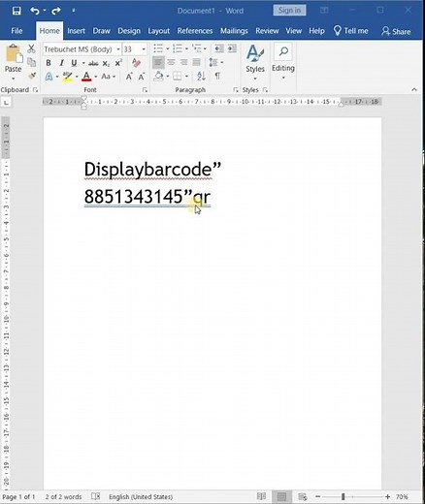Image resolution: width=425 pixels, height=504 pixels.
Task: Expand the bullet list options arrow
Action: 168,48
